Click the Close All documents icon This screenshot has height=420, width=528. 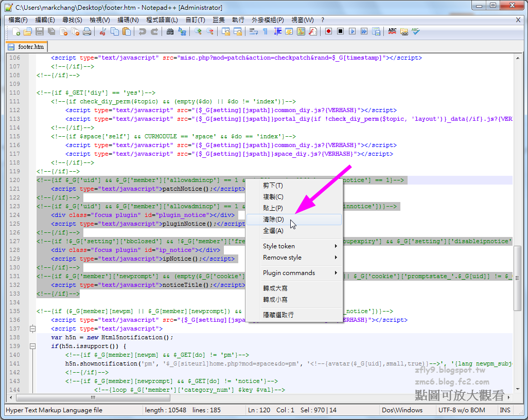pyautogui.click(x=75, y=31)
